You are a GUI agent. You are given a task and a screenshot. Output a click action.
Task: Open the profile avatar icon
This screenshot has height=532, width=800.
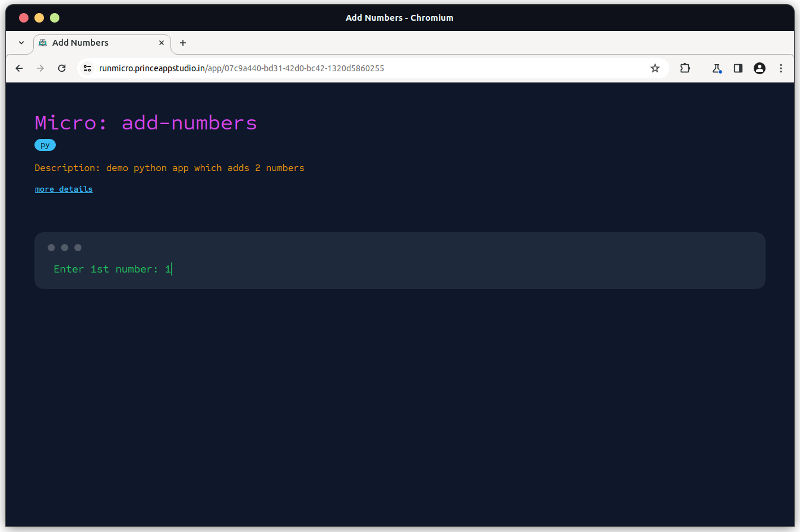(x=760, y=68)
